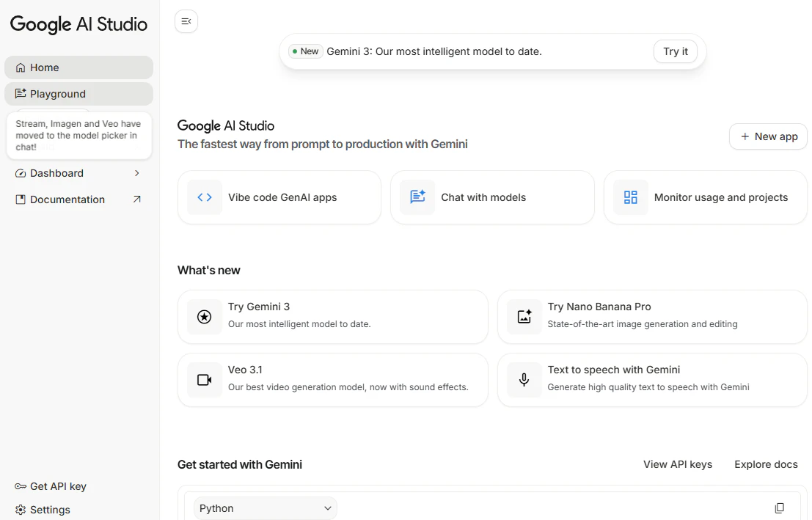
Task: Create a New app
Action: click(769, 136)
